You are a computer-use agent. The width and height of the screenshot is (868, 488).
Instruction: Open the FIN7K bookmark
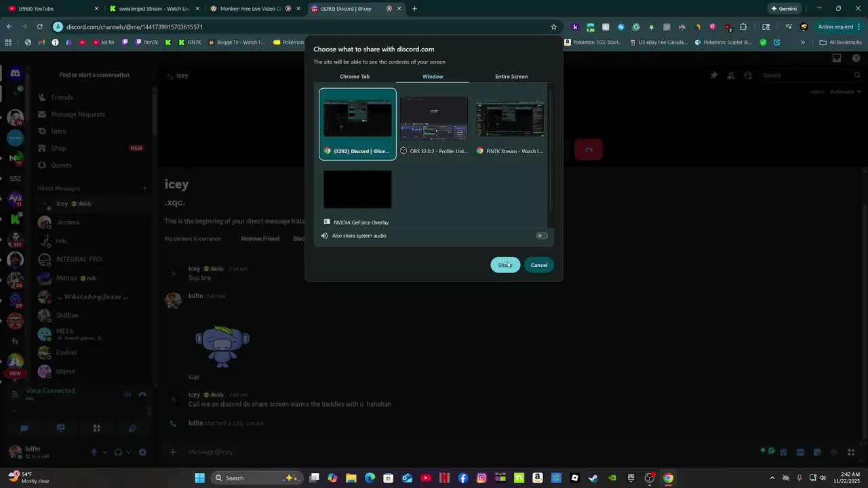click(x=190, y=42)
